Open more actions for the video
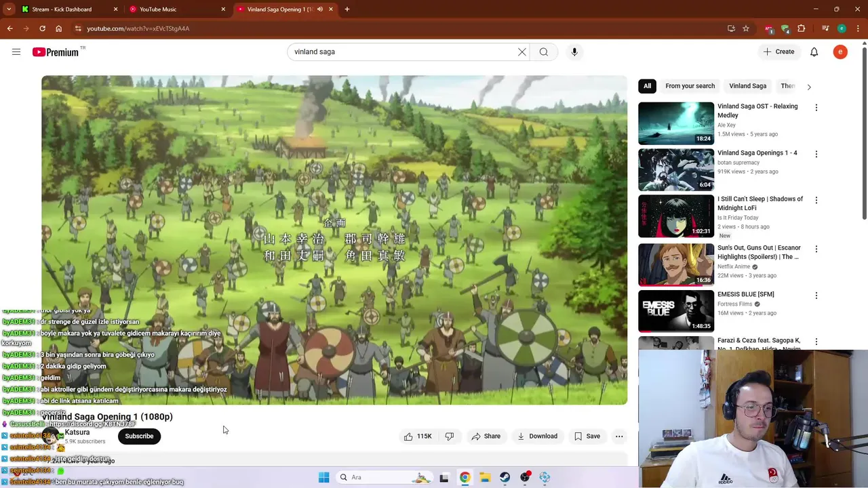Viewport: 868px width, 488px height. pos(619,436)
